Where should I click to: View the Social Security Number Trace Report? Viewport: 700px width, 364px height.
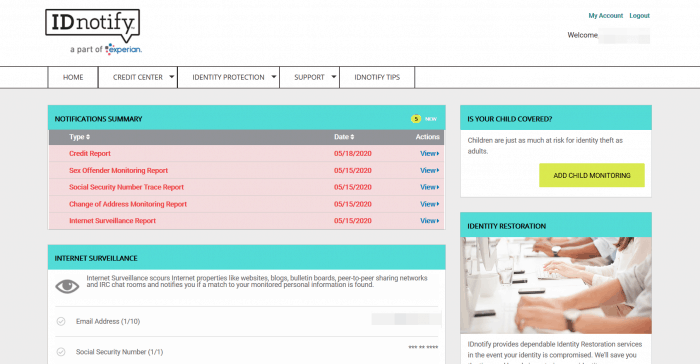pyautogui.click(x=429, y=187)
